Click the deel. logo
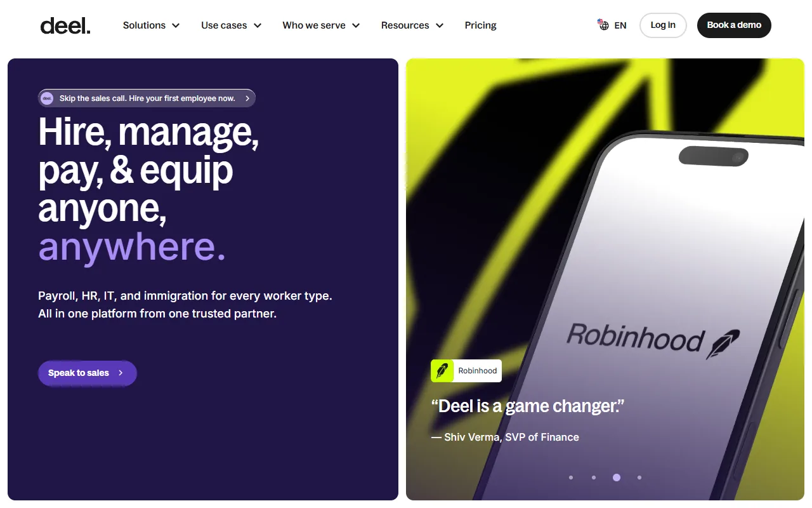The height and width of the screenshot is (508, 812). pyautogui.click(x=65, y=25)
